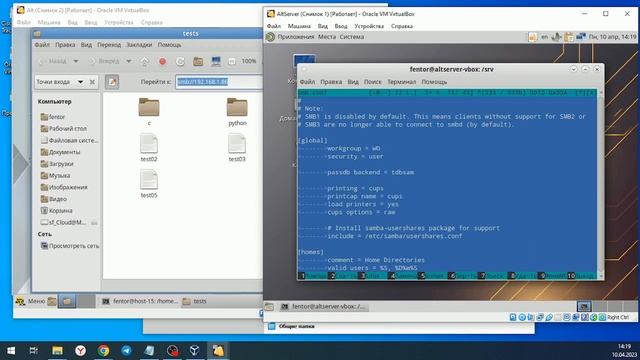Select the file test03

click(x=237, y=148)
